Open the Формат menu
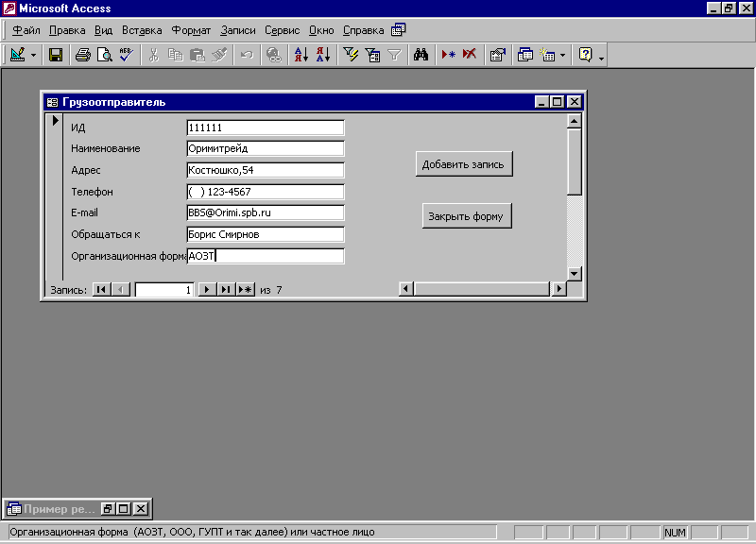756x544 pixels. (191, 30)
